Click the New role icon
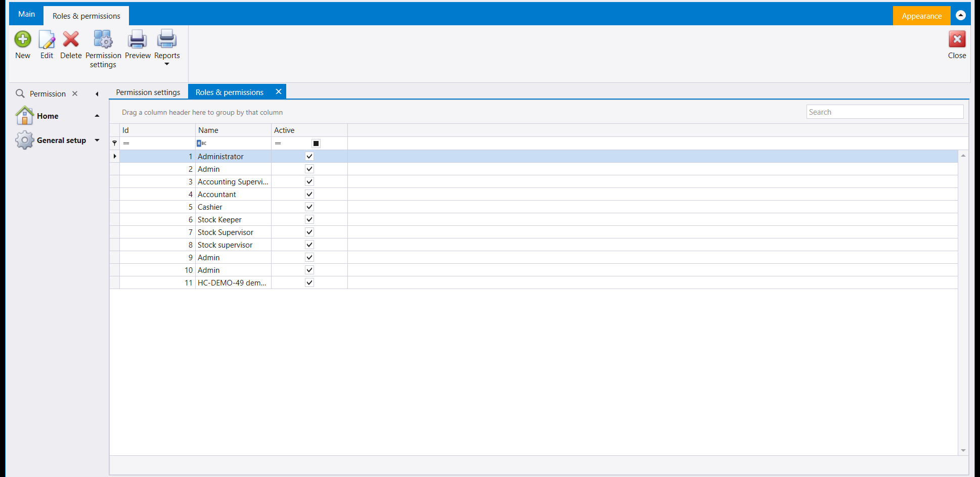Image resolution: width=980 pixels, height=477 pixels. coord(23,39)
